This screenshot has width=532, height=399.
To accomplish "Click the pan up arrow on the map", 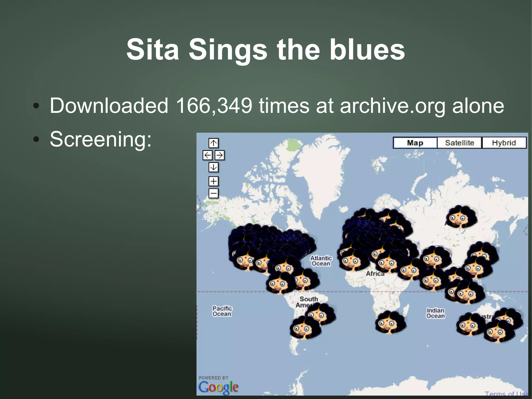I will 214,143.
